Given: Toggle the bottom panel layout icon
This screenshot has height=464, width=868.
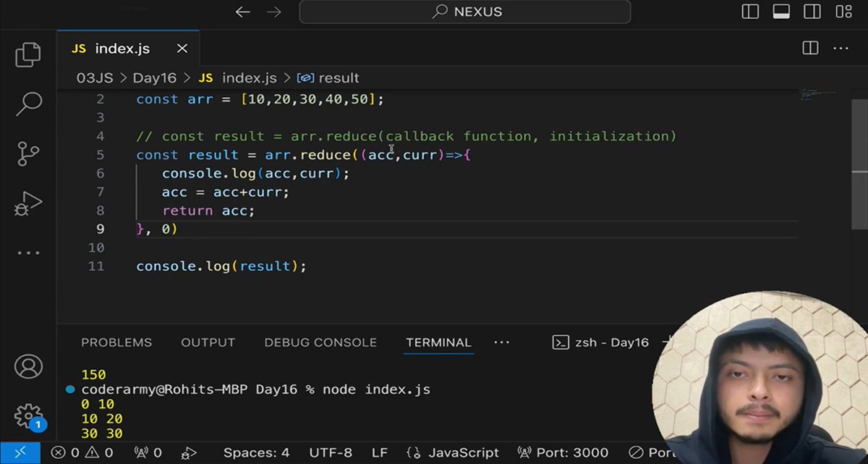Looking at the screenshot, I should click(x=781, y=12).
